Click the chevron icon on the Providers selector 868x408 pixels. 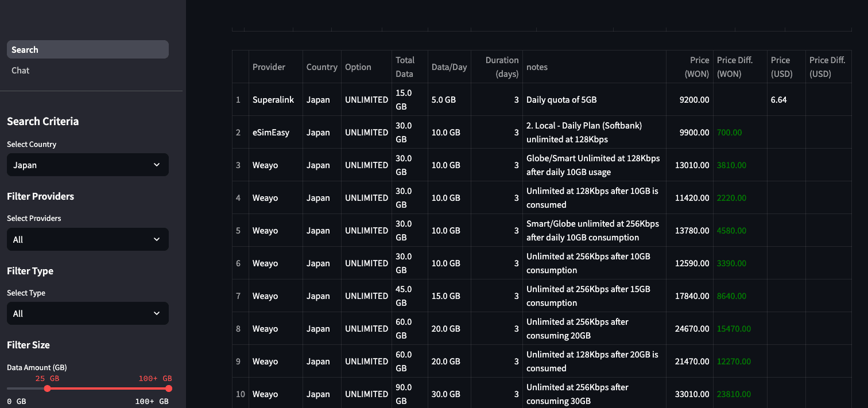pos(156,239)
